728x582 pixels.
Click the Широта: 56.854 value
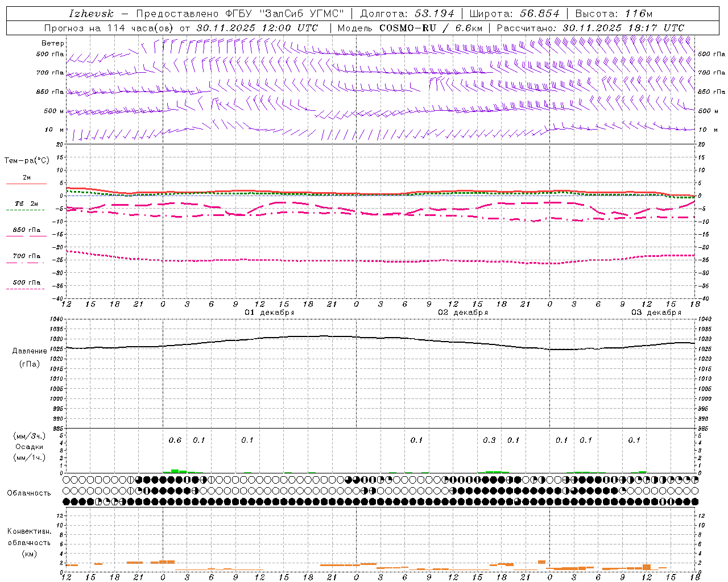click(x=514, y=14)
